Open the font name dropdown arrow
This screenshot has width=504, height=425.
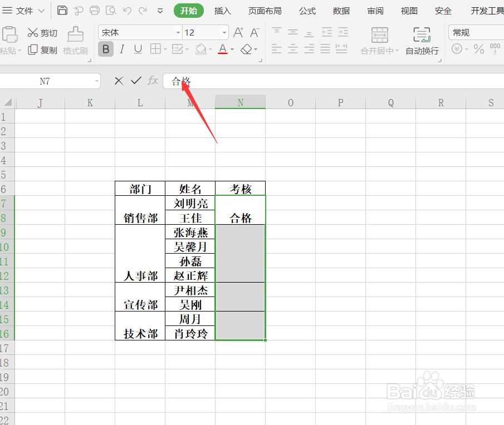coord(178,32)
